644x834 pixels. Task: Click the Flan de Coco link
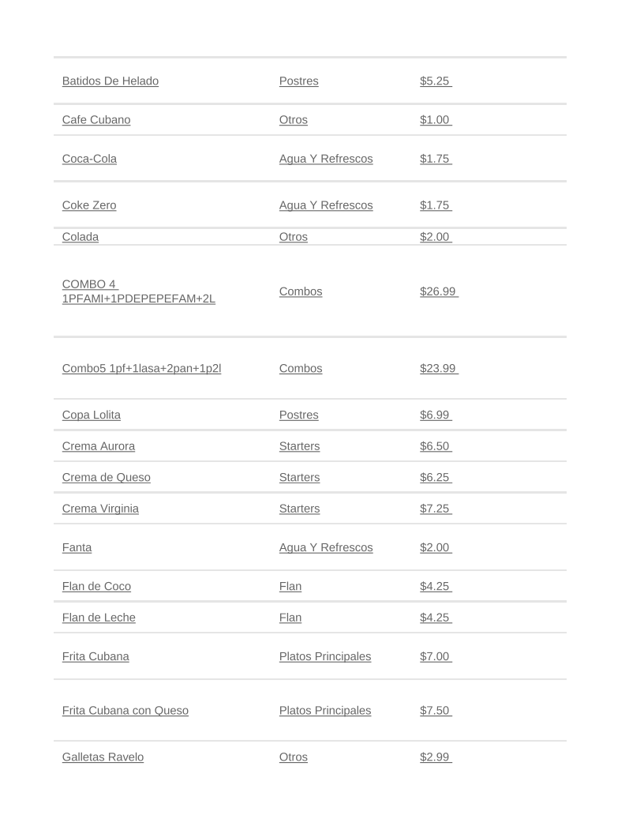click(96, 587)
